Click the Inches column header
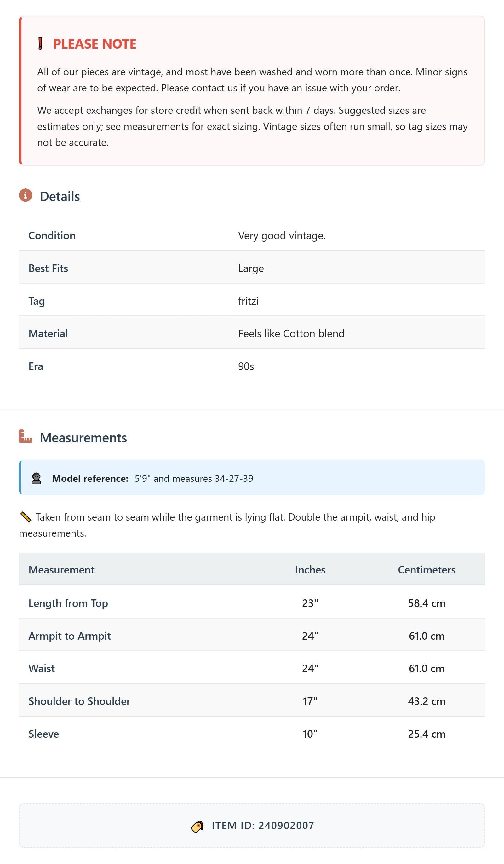This screenshot has width=504, height=864. [x=310, y=570]
